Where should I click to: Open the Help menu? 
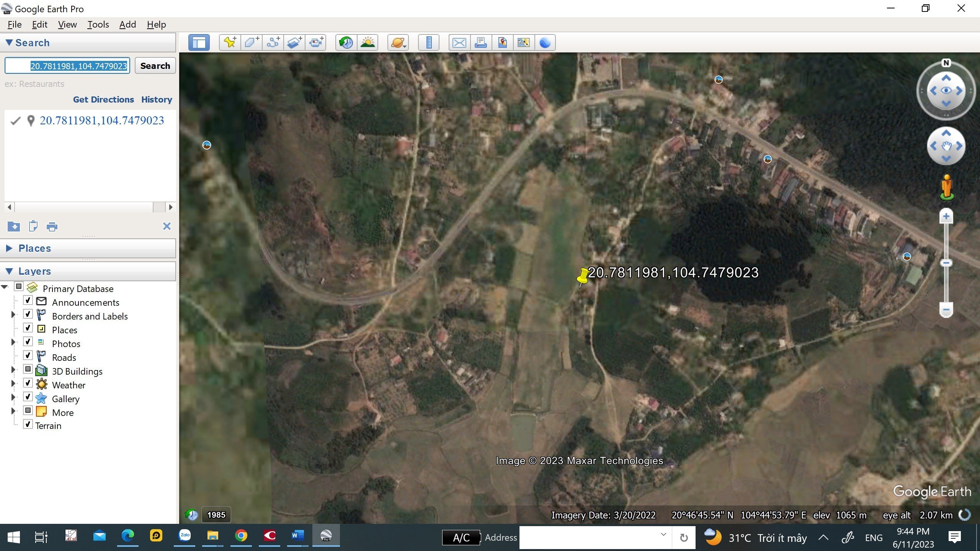(156, 24)
